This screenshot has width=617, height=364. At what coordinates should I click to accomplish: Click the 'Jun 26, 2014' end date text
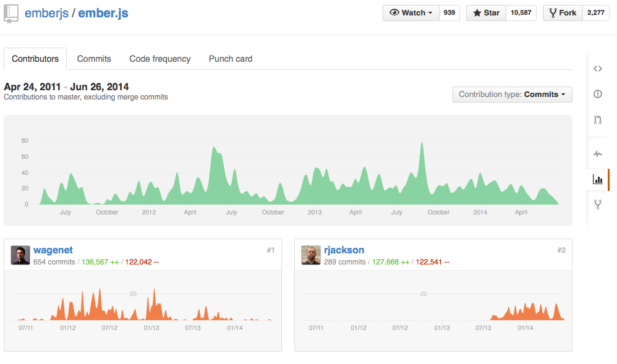point(100,87)
